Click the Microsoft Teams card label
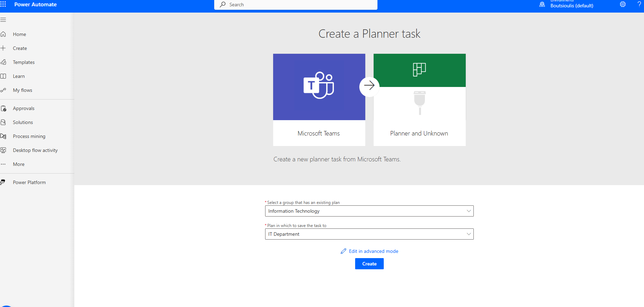The height and width of the screenshot is (307, 644). (319, 133)
